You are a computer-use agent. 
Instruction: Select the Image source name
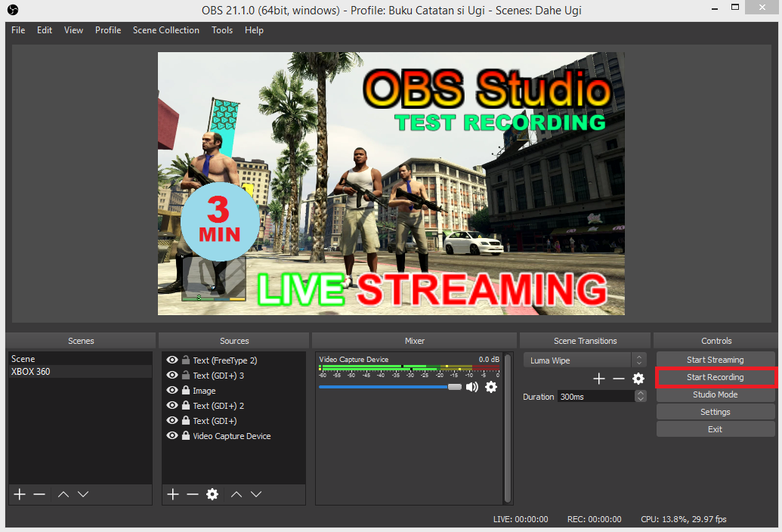click(x=204, y=391)
